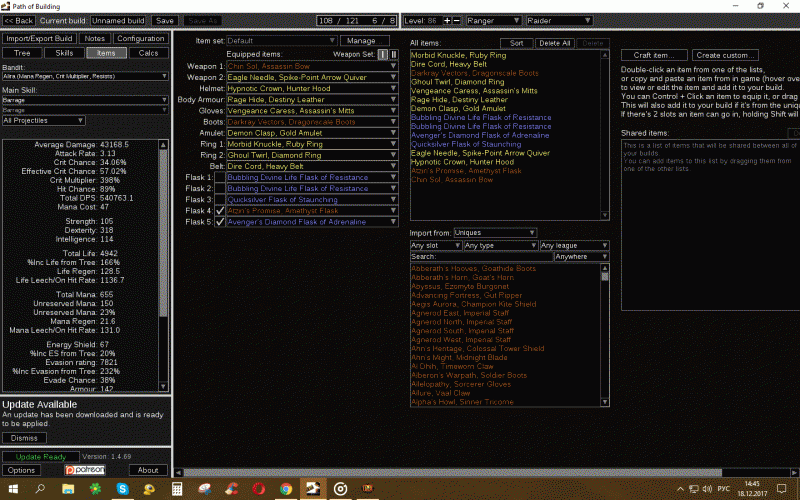This screenshot has height=500, width=800.
Task: Open the Raider ascendancy dropdown
Action: (x=559, y=20)
